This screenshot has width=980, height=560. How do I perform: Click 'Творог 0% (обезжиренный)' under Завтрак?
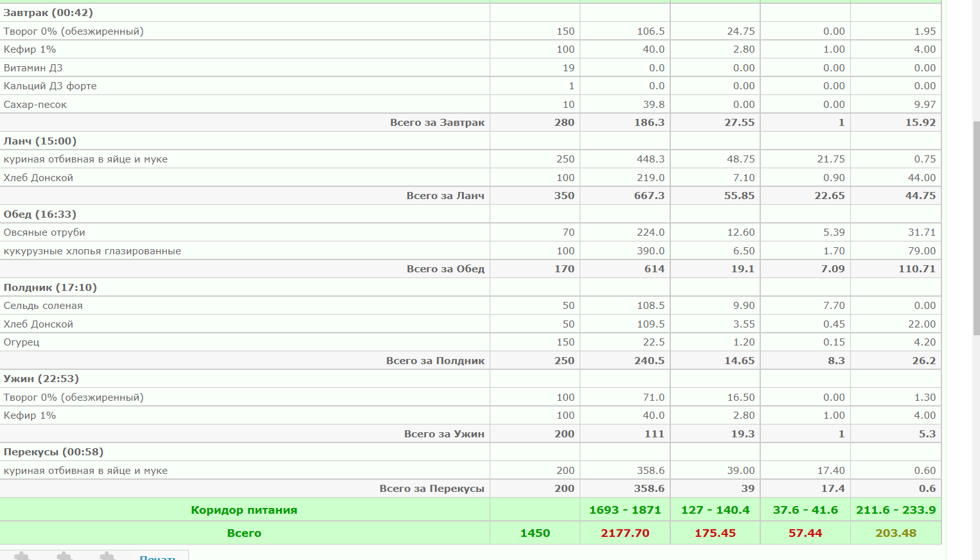73,31
